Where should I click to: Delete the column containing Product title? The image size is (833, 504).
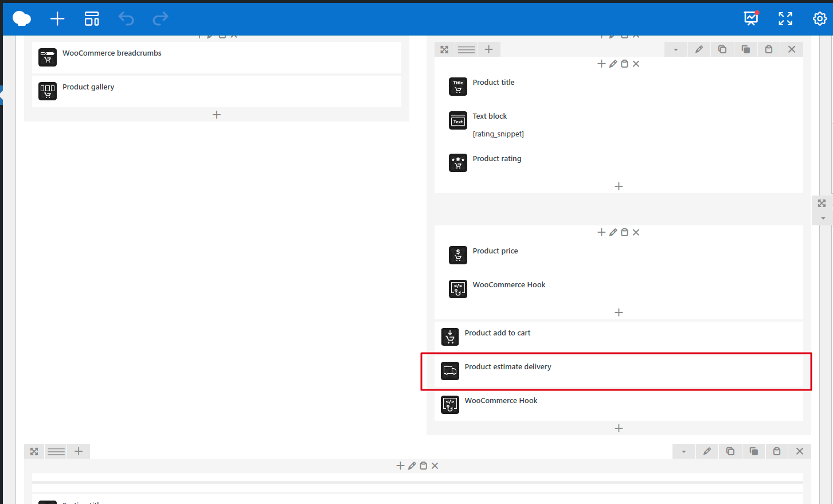tap(636, 64)
